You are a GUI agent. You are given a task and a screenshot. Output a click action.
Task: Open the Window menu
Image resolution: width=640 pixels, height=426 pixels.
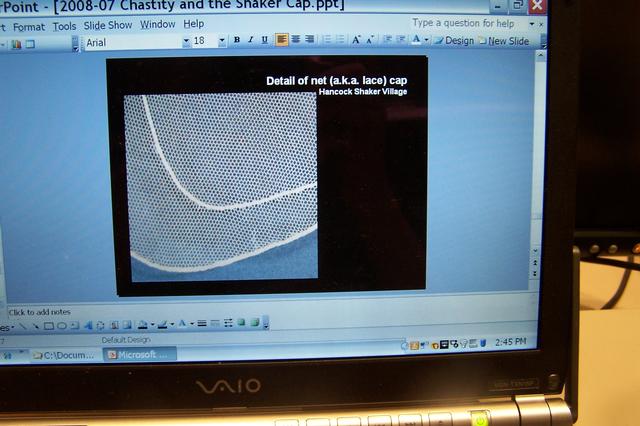point(158,24)
